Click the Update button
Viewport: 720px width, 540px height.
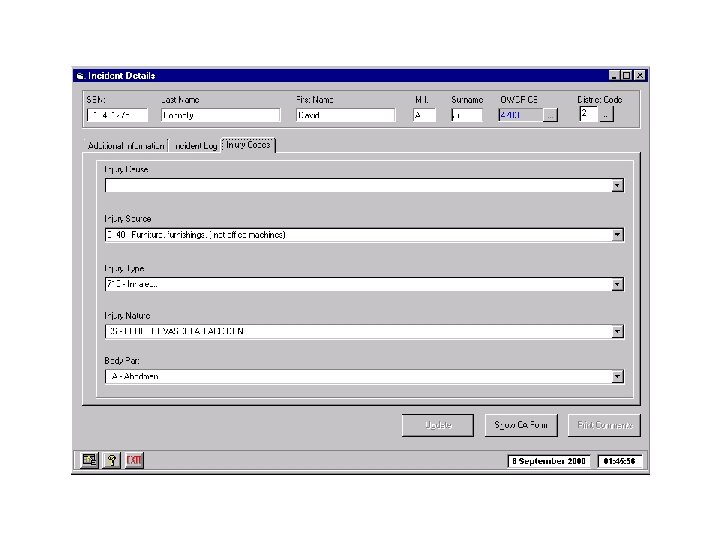coord(438,425)
